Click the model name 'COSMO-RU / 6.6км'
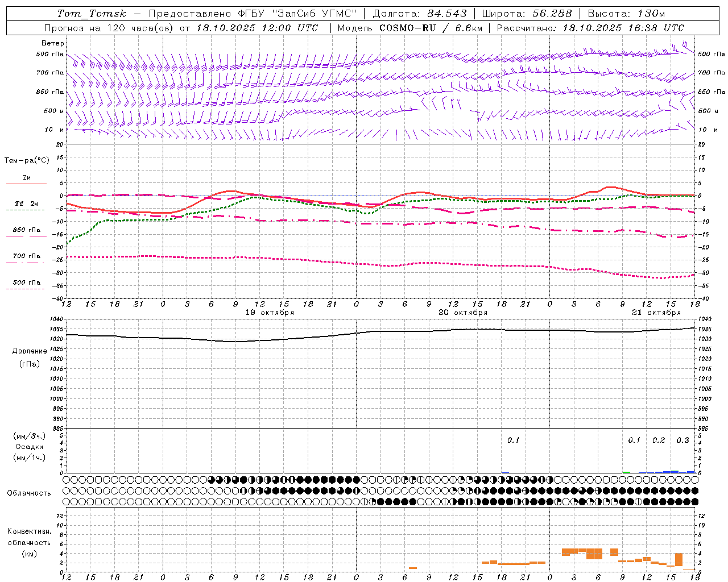728x582 pixels. coord(431,28)
